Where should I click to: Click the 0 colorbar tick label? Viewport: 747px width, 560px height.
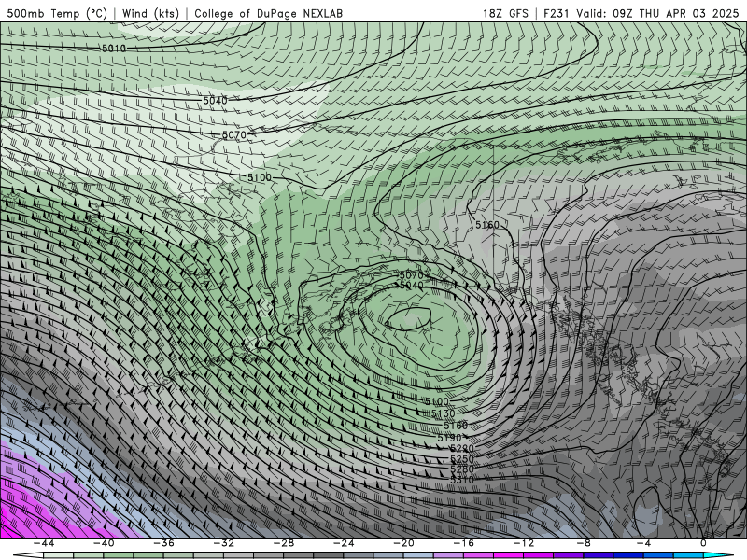704,543
